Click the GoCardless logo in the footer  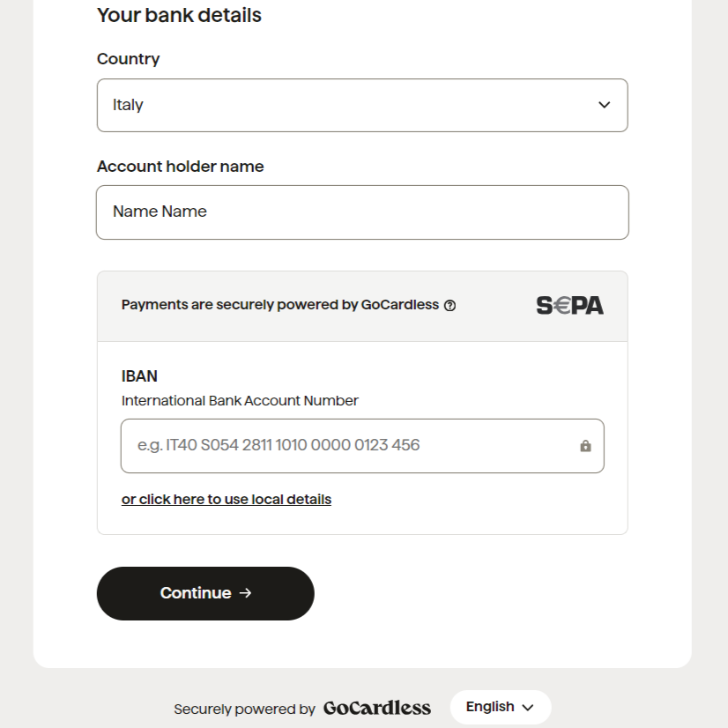377,708
